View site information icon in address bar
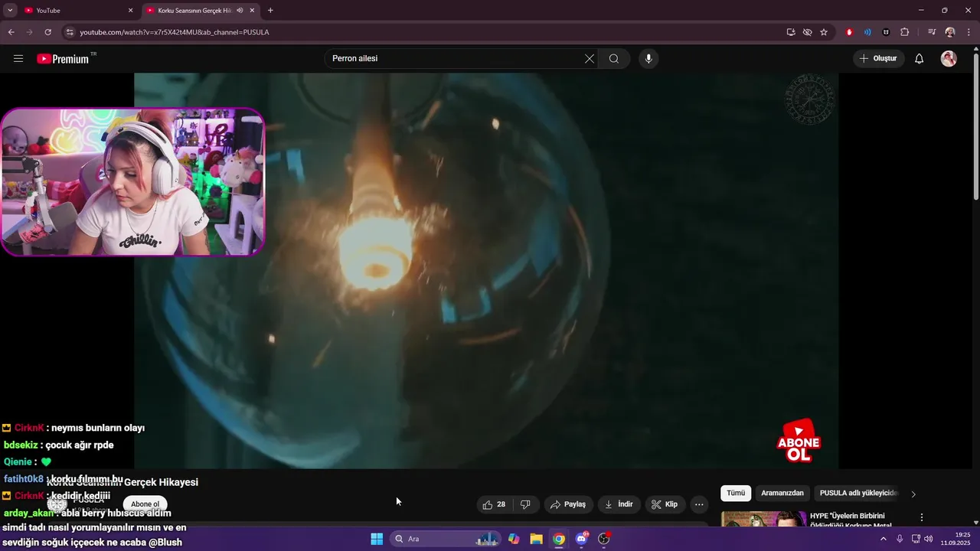Screen dimensions: 980x551 [x=69, y=32]
